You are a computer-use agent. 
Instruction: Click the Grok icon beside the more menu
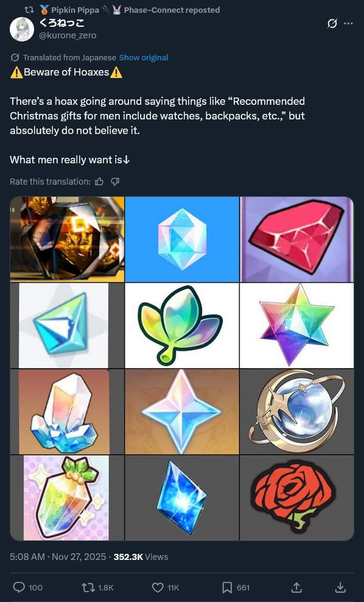click(332, 23)
